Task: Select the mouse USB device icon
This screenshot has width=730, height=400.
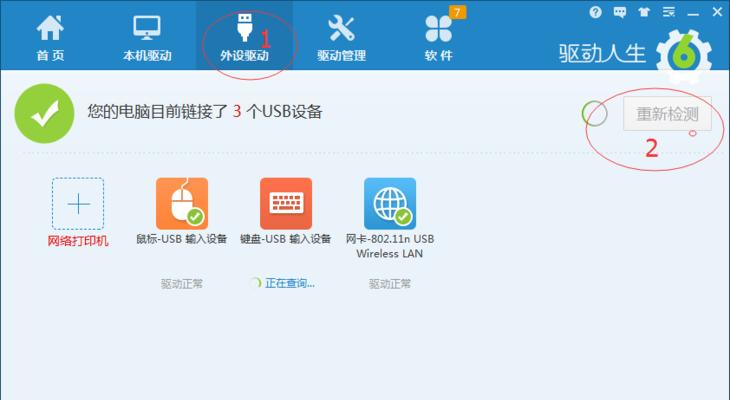Action: tap(182, 203)
